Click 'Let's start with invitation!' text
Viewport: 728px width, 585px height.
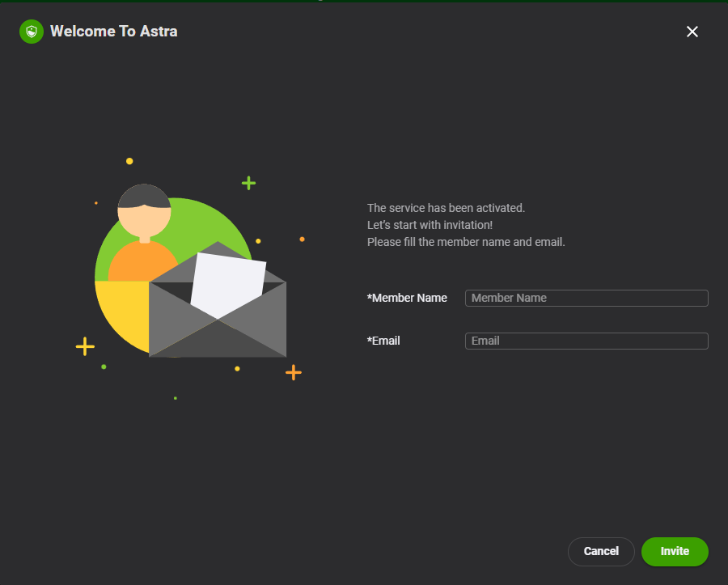[x=430, y=225]
